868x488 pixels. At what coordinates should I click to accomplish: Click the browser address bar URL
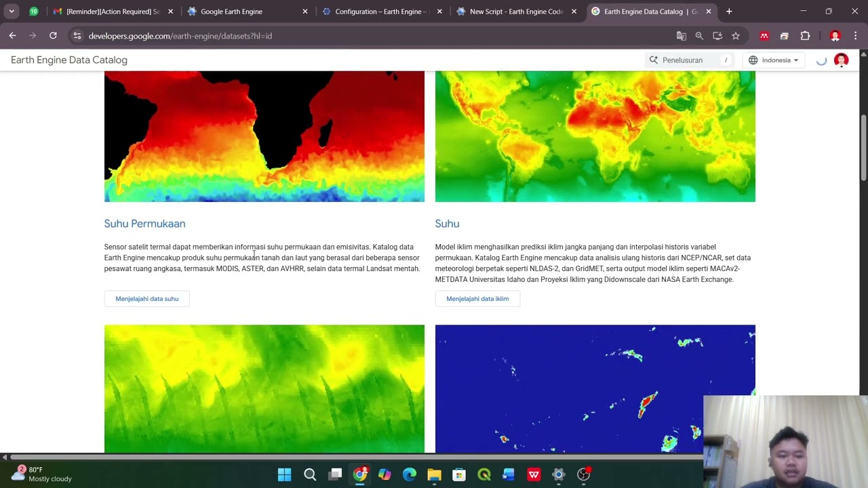pos(180,36)
